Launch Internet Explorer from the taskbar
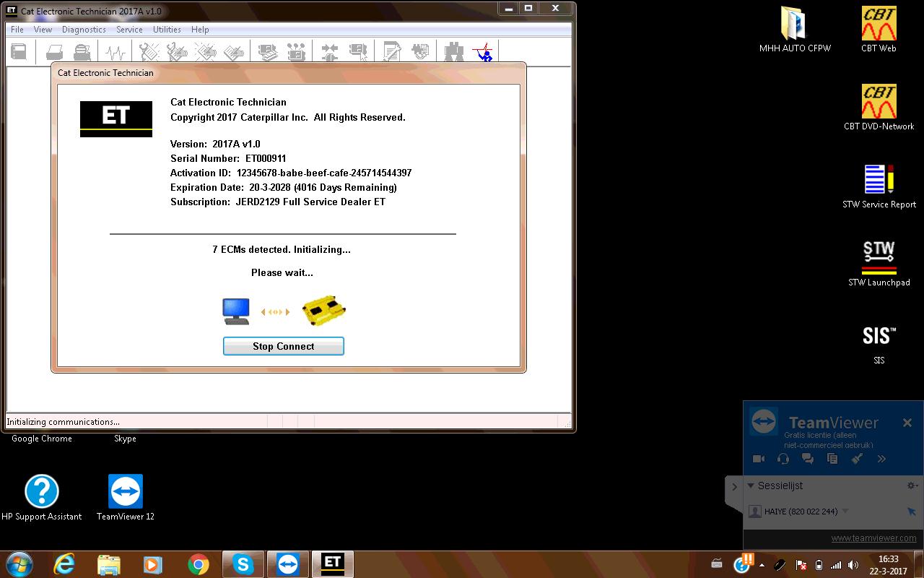The height and width of the screenshot is (578, 924). point(64,564)
